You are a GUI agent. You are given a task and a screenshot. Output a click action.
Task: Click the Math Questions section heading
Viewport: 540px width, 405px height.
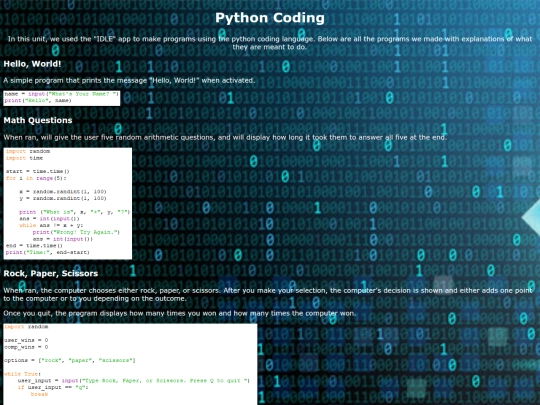(38, 120)
